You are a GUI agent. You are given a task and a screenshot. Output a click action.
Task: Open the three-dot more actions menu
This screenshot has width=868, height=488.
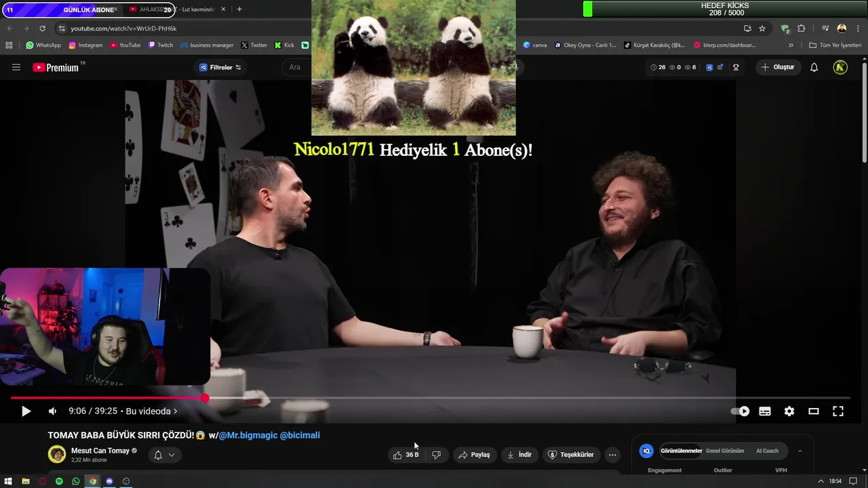click(x=612, y=455)
